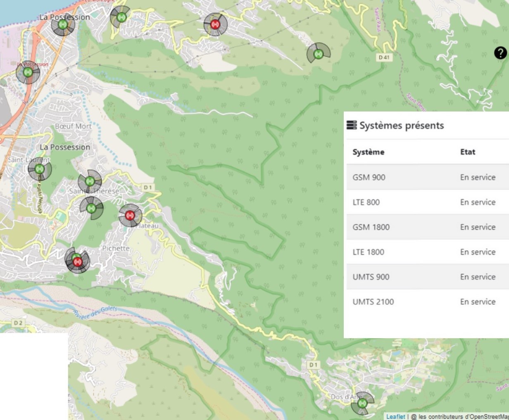
Task: Select the LTE 800 system row
Action: pos(426,202)
